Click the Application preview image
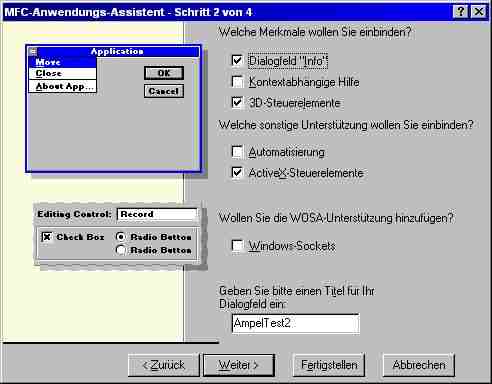 tap(114, 109)
